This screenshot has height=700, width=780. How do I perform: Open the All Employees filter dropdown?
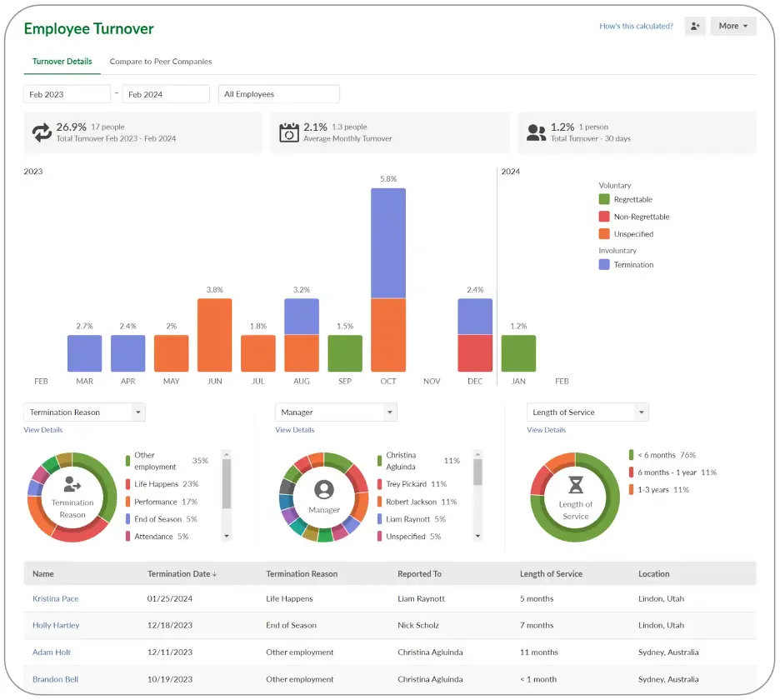tap(279, 93)
